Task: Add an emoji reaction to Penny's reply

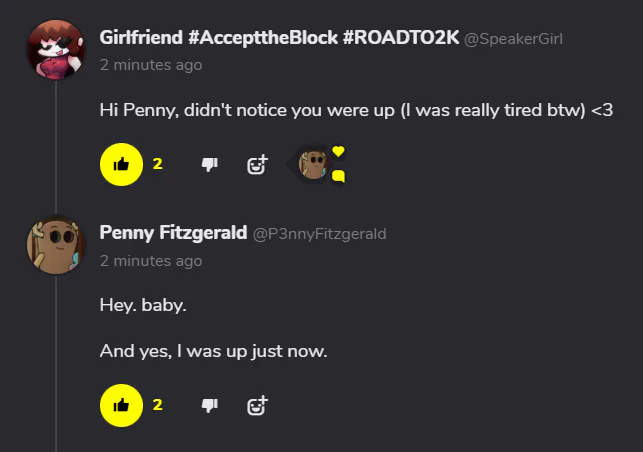Action: [x=257, y=405]
